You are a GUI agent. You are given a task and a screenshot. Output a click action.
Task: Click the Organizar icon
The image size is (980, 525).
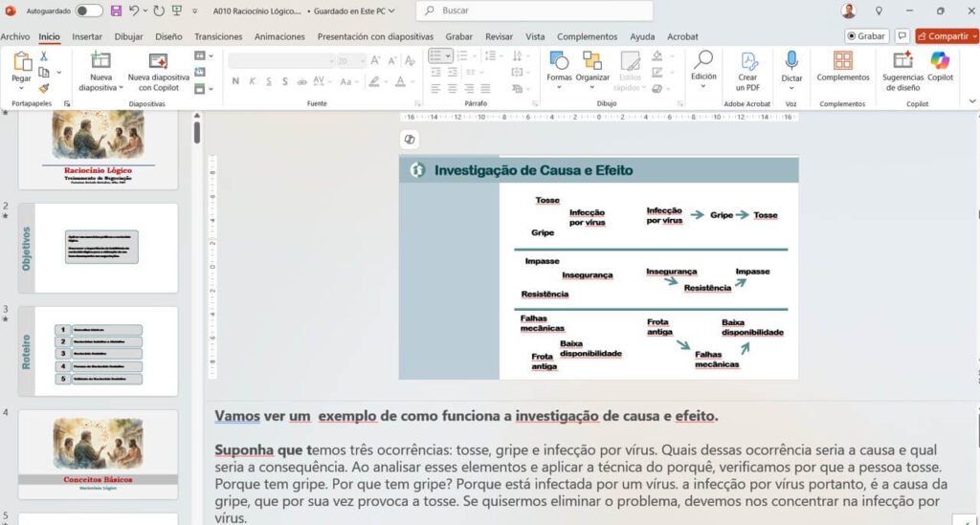pos(591,60)
